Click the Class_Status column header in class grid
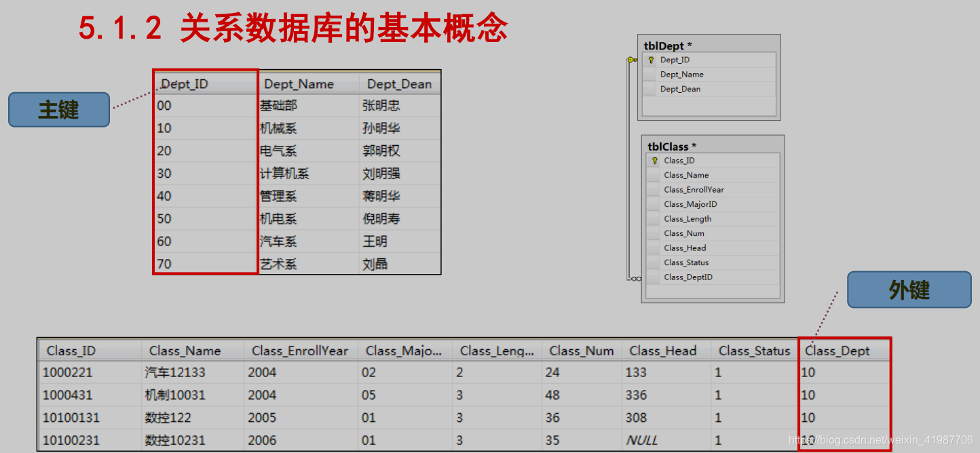The image size is (980, 453). 755,351
